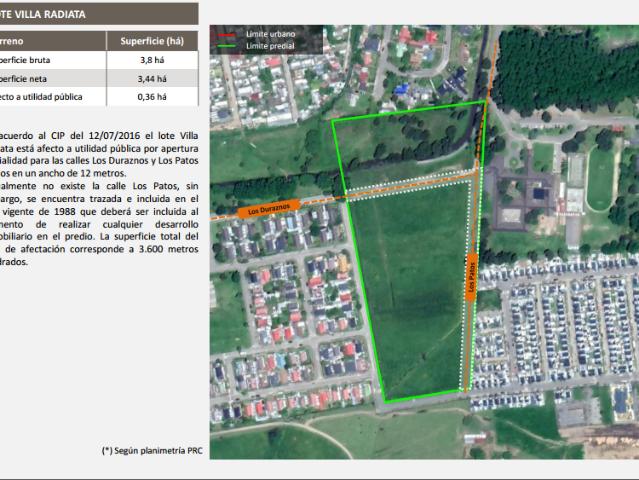This screenshot has height=480, width=639.
Task: Click the 'perficie bruta' row label
Action: point(25,60)
